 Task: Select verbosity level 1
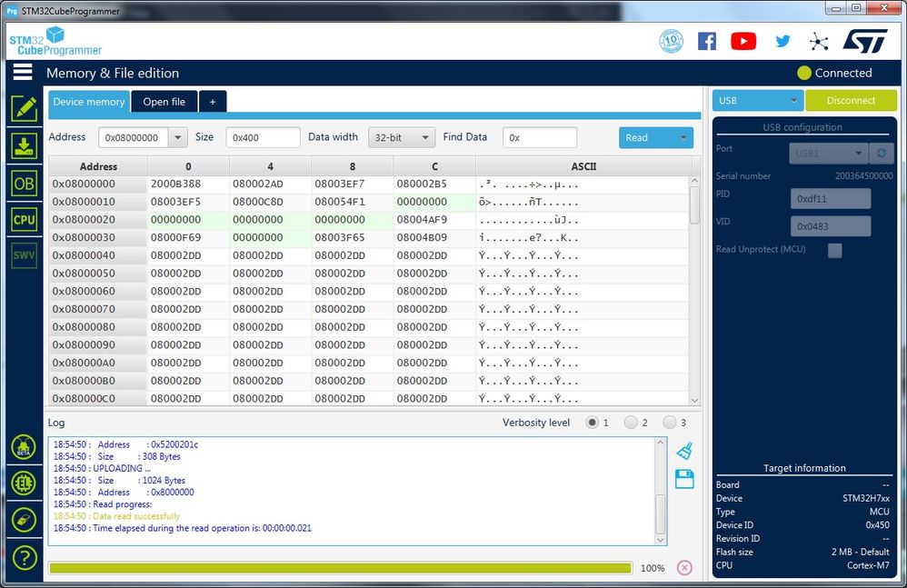592,422
